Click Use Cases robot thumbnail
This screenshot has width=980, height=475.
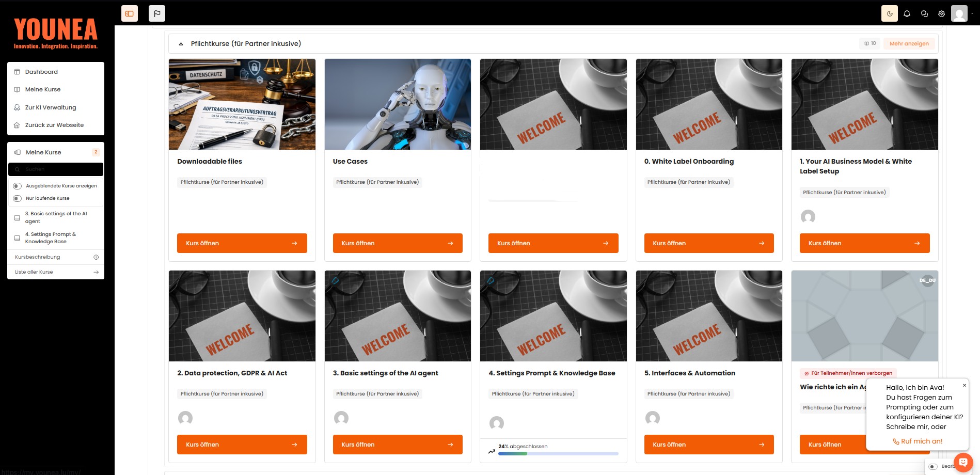point(398,104)
